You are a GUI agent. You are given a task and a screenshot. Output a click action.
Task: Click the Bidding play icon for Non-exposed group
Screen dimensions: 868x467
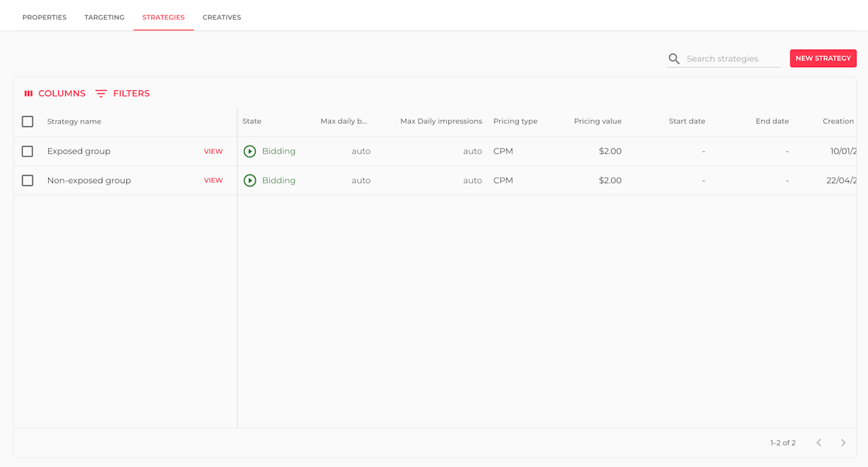[250, 181]
